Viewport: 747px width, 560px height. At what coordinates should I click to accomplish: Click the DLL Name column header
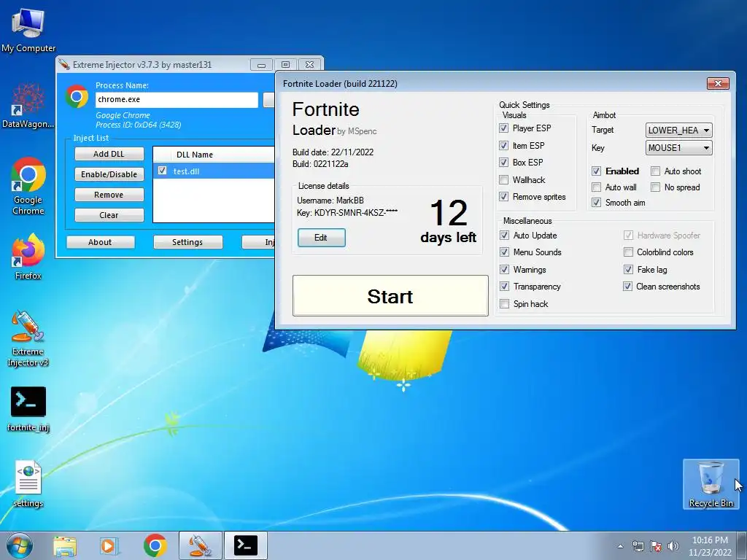[194, 155]
